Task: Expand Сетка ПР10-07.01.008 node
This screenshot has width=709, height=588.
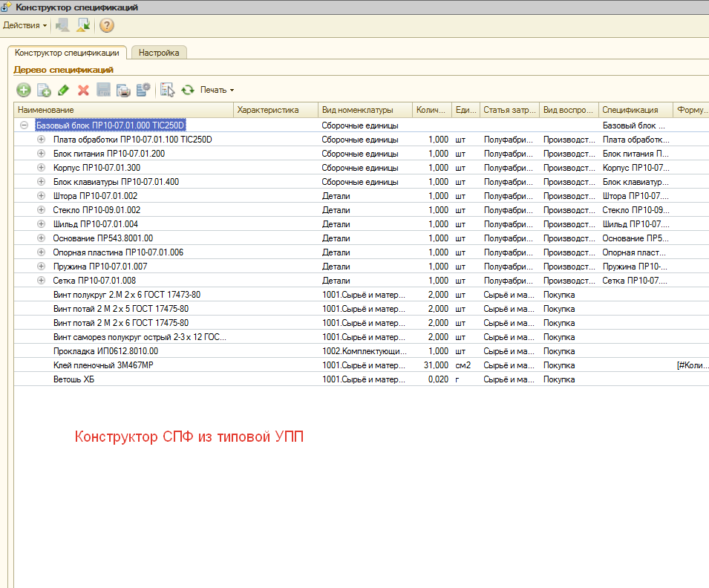Action: [x=41, y=281]
